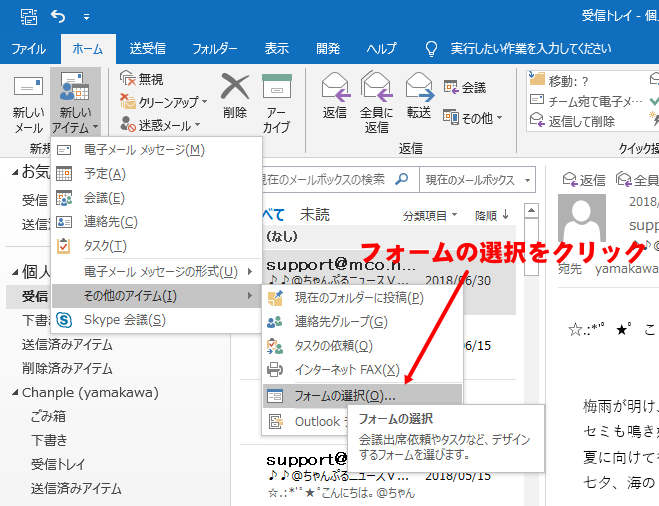Click the sender avatar in reading pane
659x506 pixels.
[582, 218]
